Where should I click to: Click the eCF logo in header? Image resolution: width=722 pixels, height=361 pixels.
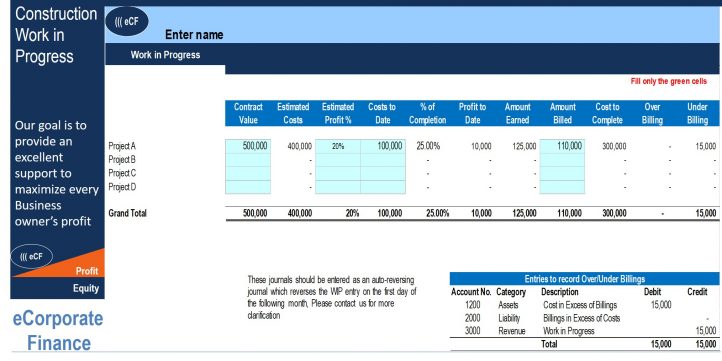[127, 21]
